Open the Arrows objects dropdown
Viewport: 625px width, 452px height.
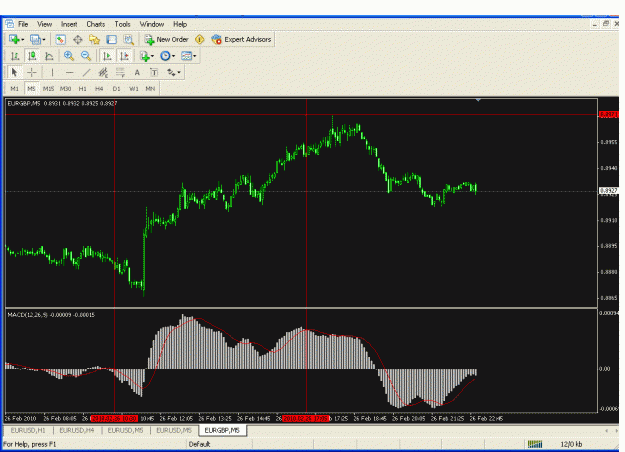click(173, 73)
